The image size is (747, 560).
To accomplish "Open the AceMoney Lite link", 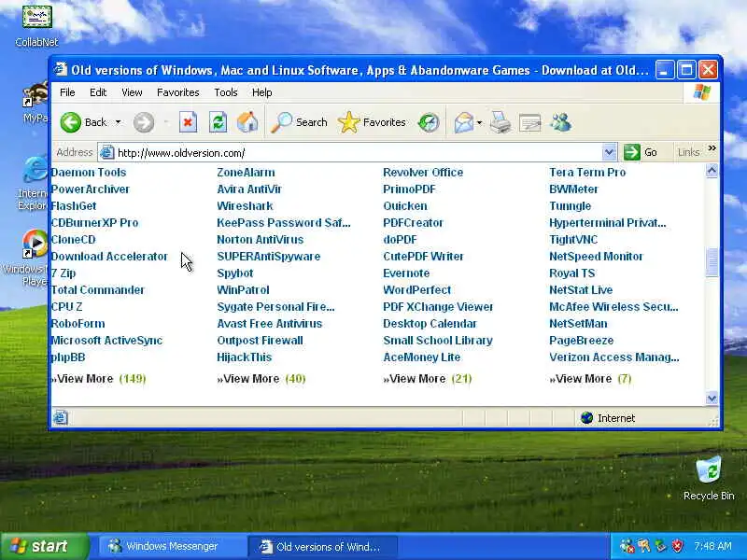I will [422, 357].
